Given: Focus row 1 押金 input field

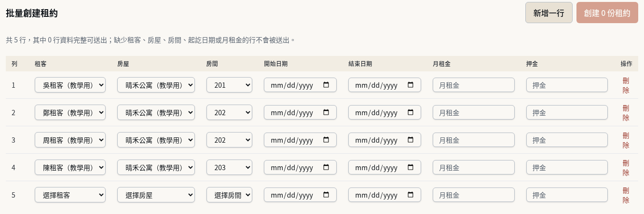Looking at the screenshot, I should pos(567,85).
